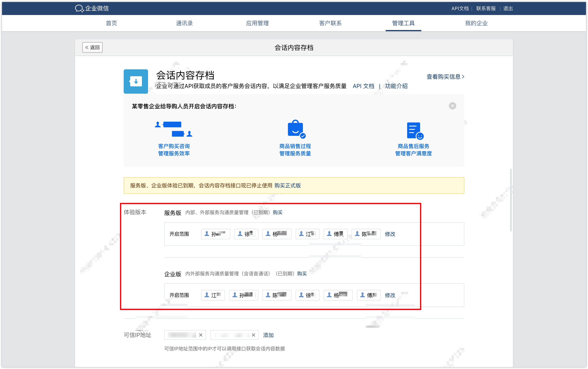Image resolution: width=588 pixels, height=369 pixels.
Task: Select the 管理工具 tab
Action: (403, 23)
